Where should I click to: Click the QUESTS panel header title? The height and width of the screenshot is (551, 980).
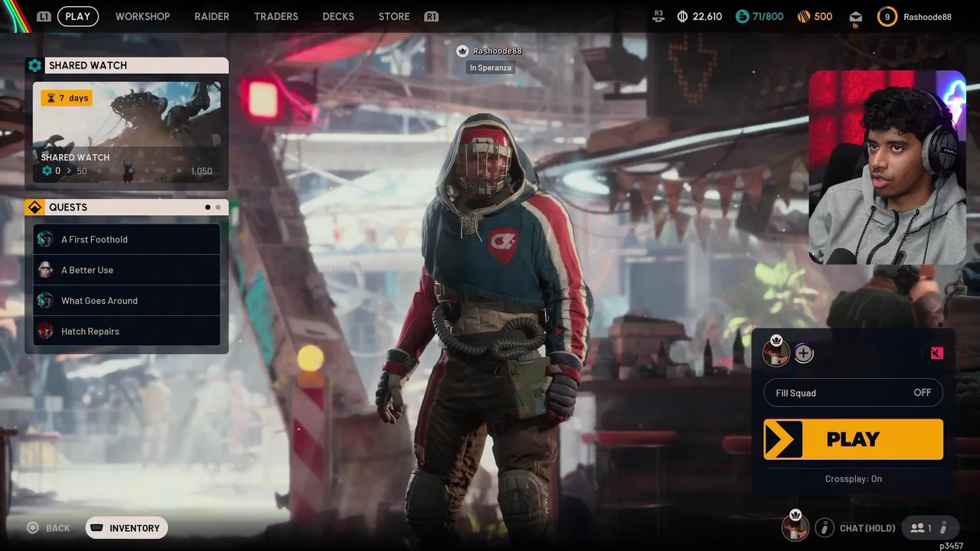pyautogui.click(x=68, y=207)
